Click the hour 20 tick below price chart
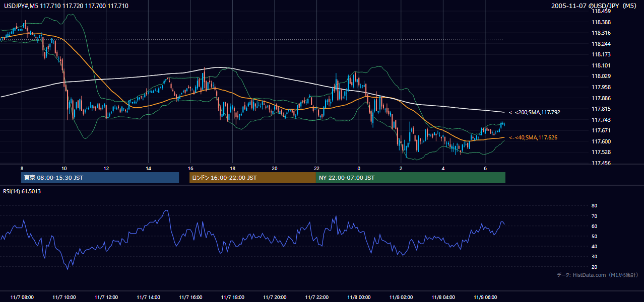The image size is (644, 302). 275,168
